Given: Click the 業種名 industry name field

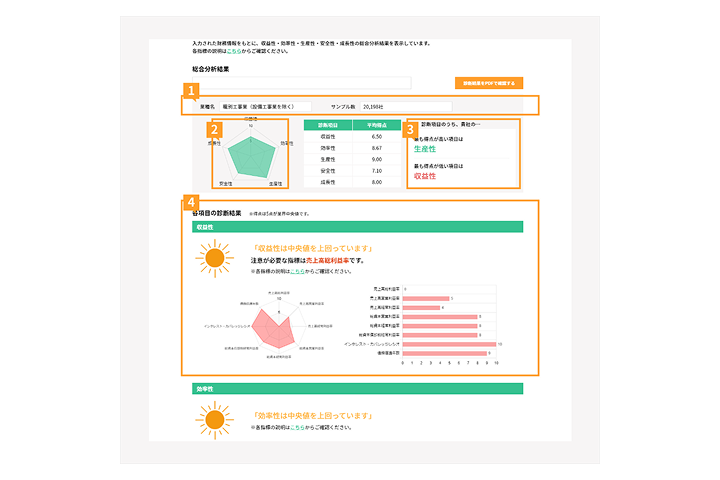Looking at the screenshot, I should (267, 106).
